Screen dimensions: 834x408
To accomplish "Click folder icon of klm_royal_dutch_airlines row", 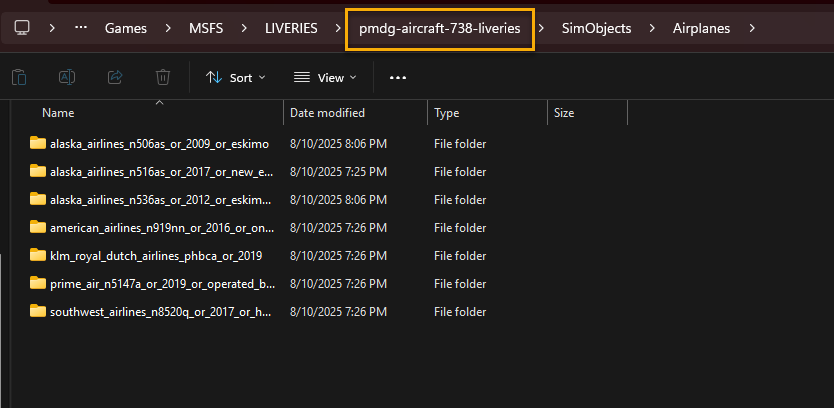I will pyautogui.click(x=38, y=255).
